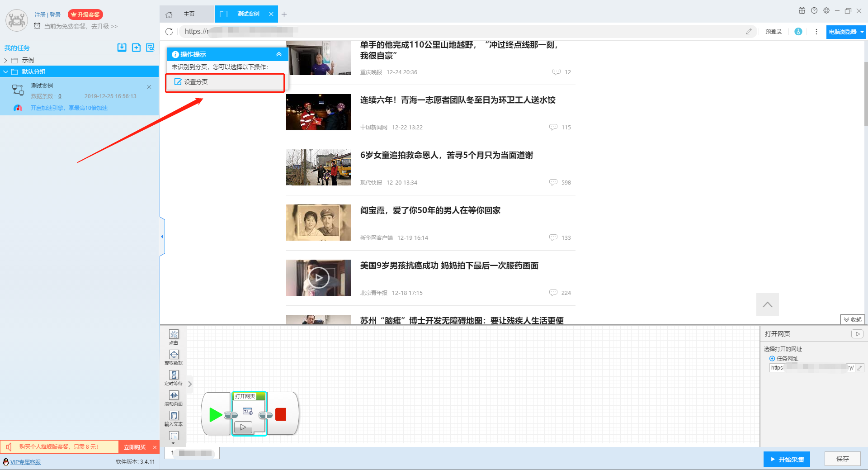868x470 pixels.
Task: Expand the toolbox side chevron
Action: point(190,384)
